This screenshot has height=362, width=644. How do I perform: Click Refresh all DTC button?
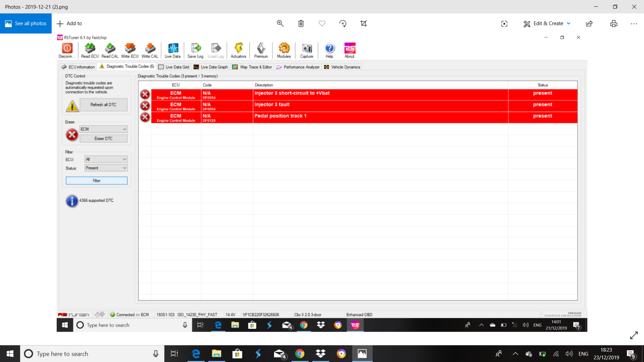click(103, 105)
